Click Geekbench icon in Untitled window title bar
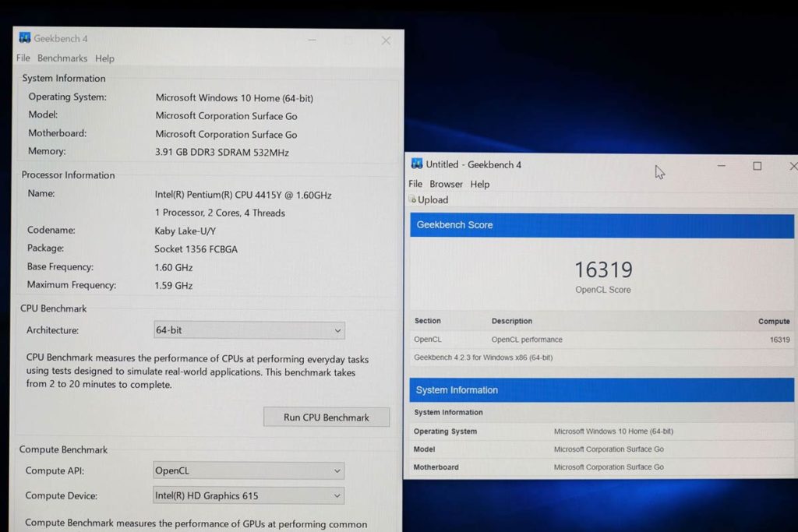This screenshot has width=798, height=532. 417,164
